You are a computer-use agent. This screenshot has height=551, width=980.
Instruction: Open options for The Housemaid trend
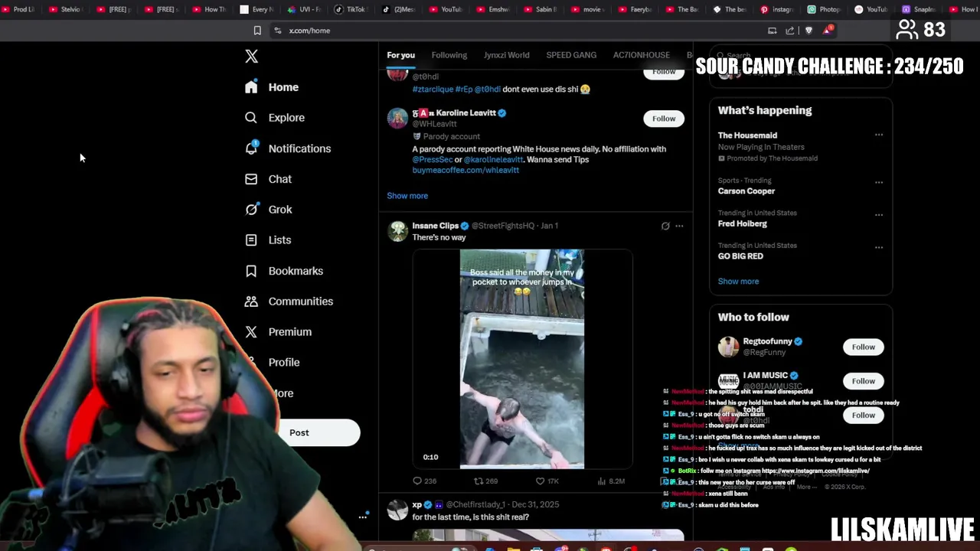[x=879, y=135]
